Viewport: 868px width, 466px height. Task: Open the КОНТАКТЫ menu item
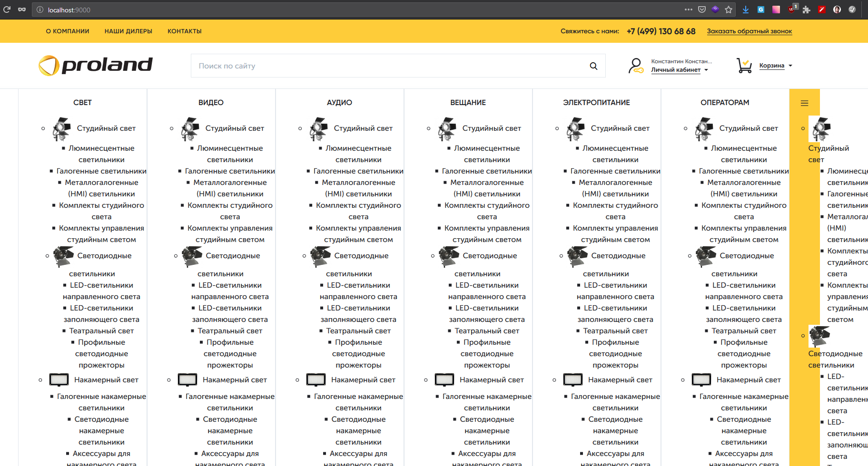coord(185,31)
